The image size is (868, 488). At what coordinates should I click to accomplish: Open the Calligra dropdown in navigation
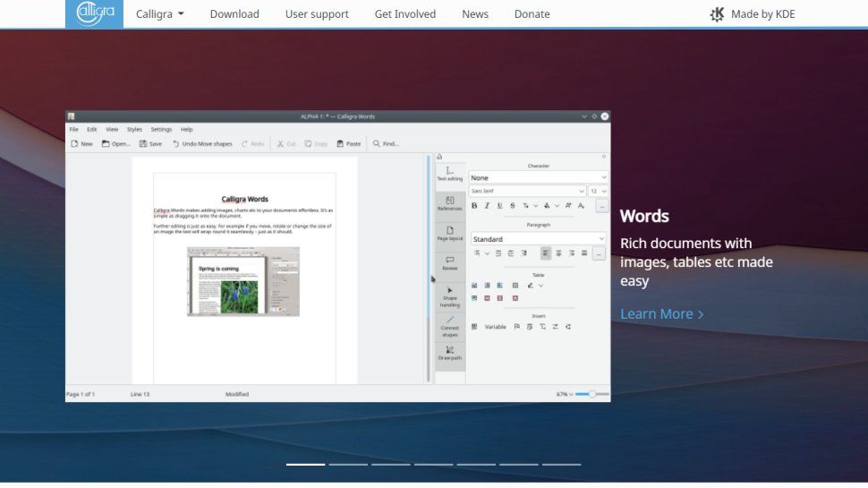pos(160,13)
